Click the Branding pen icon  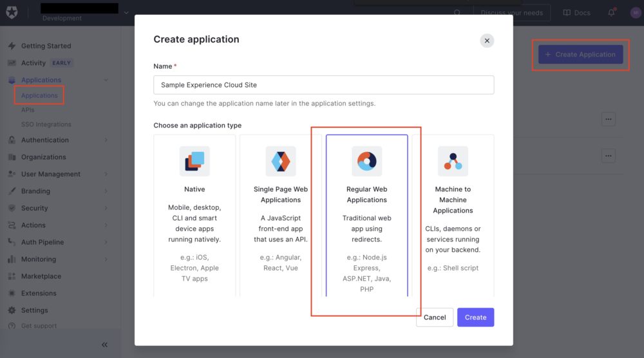pyautogui.click(x=12, y=191)
